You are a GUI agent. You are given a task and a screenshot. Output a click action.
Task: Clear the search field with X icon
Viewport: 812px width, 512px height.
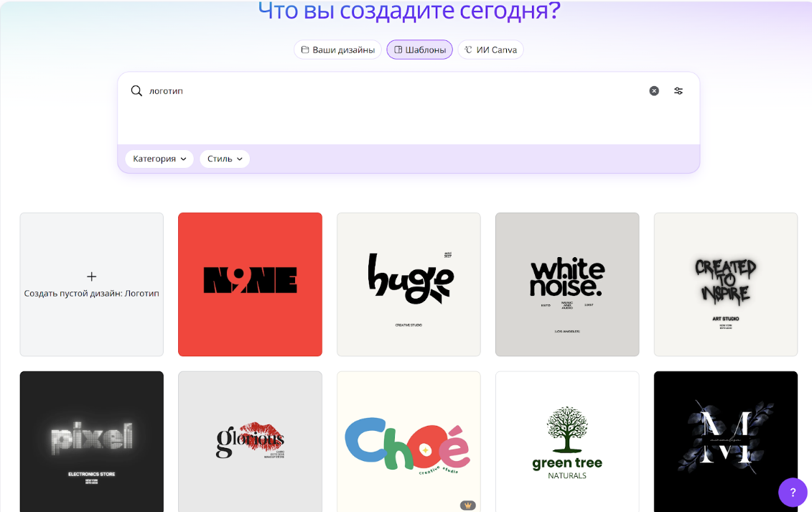654,91
